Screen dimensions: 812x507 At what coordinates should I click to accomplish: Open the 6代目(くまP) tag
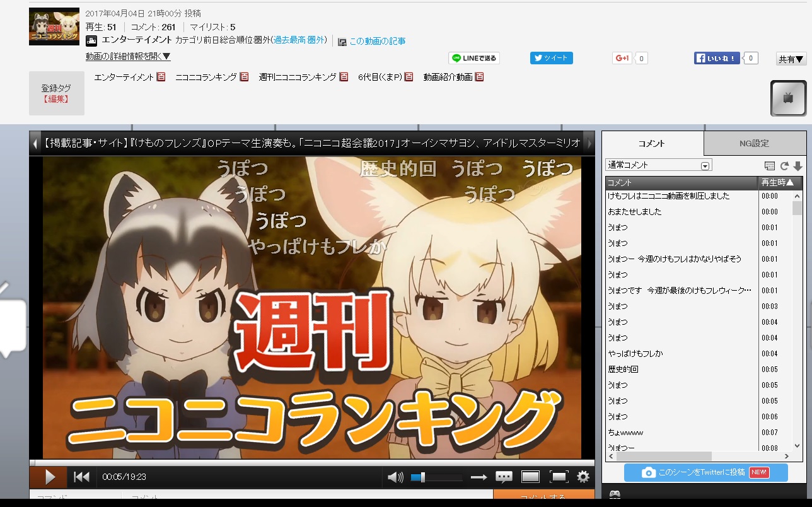[x=380, y=77]
